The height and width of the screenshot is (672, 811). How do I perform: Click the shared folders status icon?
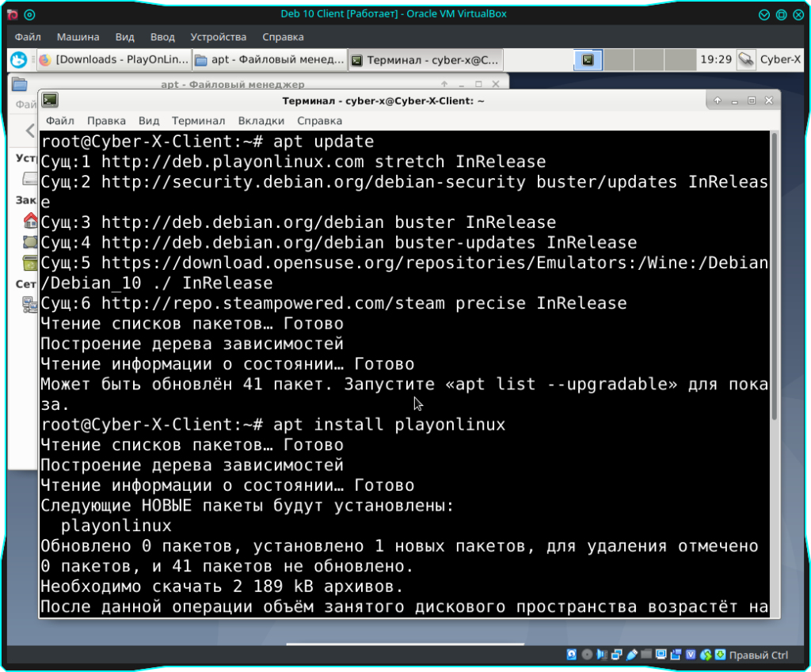coord(646,655)
